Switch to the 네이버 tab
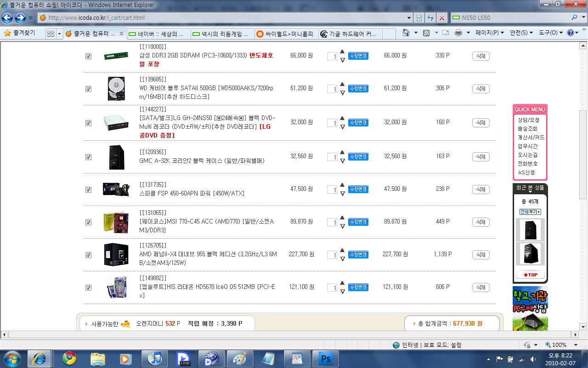The width and height of the screenshot is (588, 368). (158, 34)
